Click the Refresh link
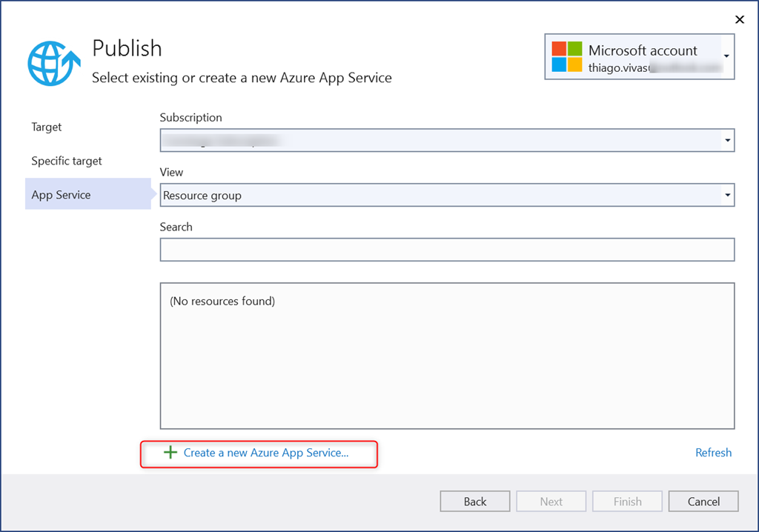The image size is (759, 532). pyautogui.click(x=714, y=453)
